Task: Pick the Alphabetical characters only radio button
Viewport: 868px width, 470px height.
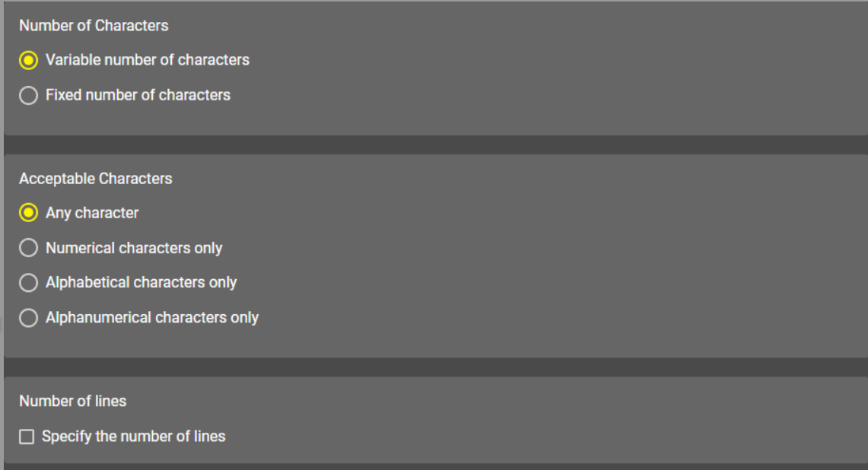Action: 28,283
